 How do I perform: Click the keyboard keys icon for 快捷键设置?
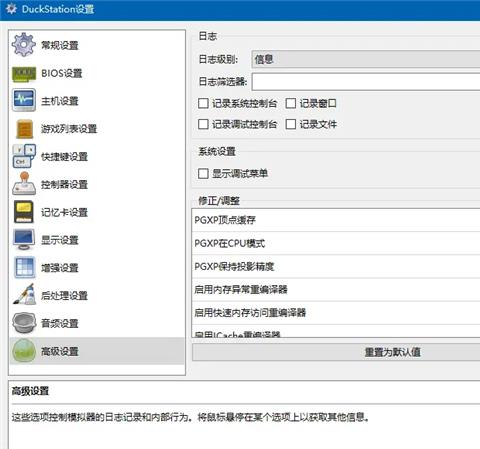tap(24, 156)
